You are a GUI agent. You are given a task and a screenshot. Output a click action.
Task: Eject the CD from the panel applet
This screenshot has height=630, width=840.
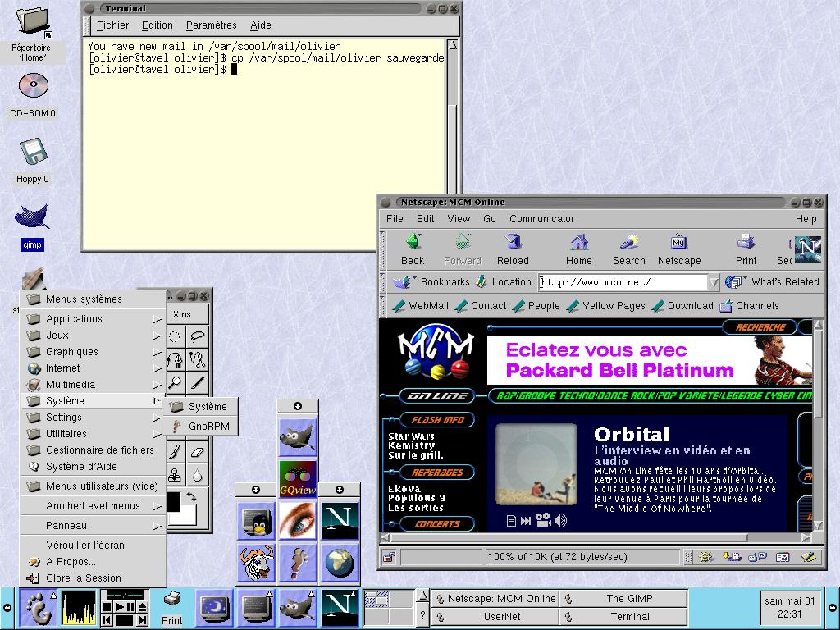pos(143,607)
